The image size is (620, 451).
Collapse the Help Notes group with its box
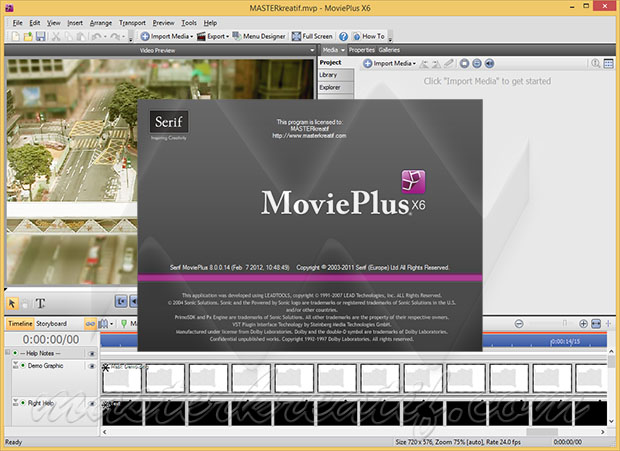(x=7, y=352)
